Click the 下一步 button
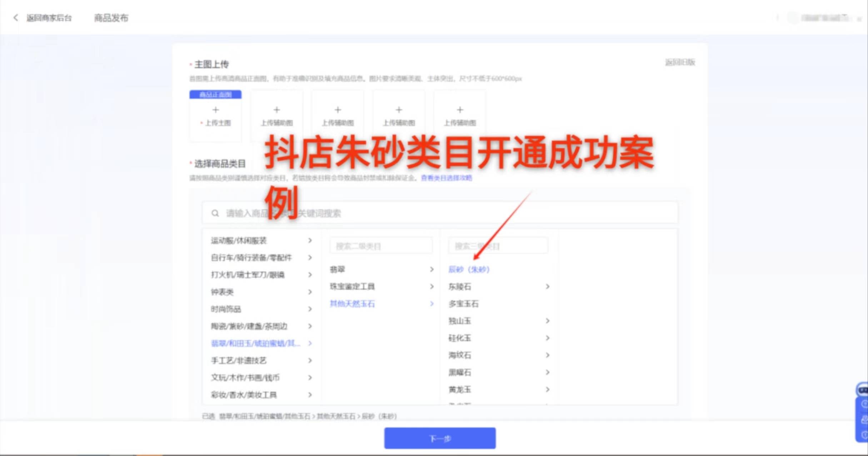This screenshot has height=456, width=868. [440, 438]
